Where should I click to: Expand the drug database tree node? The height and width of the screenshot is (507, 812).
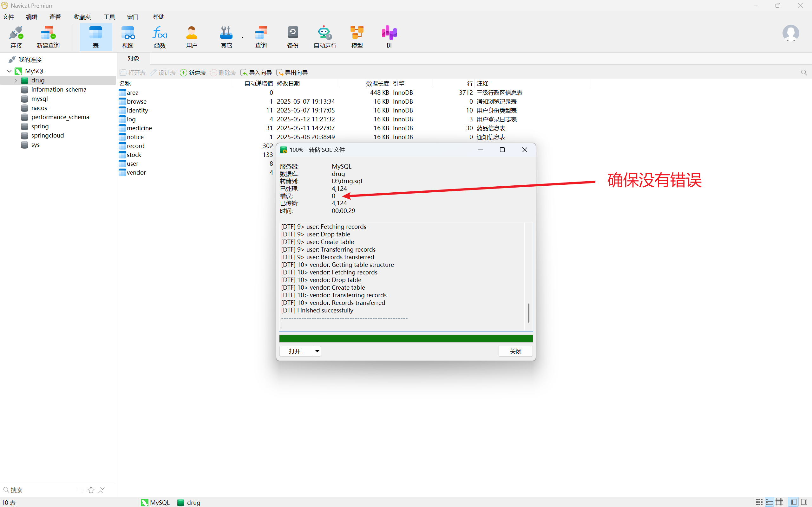pyautogui.click(x=16, y=80)
